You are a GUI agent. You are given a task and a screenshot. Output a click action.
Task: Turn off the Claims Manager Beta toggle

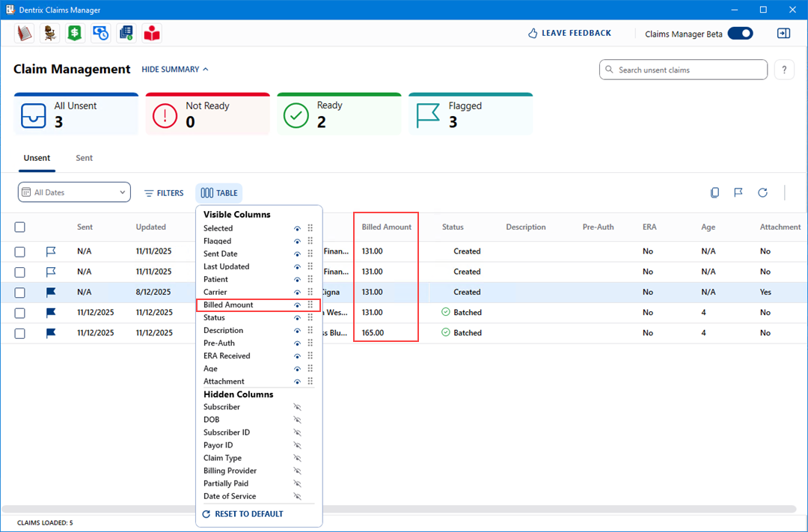(x=740, y=34)
